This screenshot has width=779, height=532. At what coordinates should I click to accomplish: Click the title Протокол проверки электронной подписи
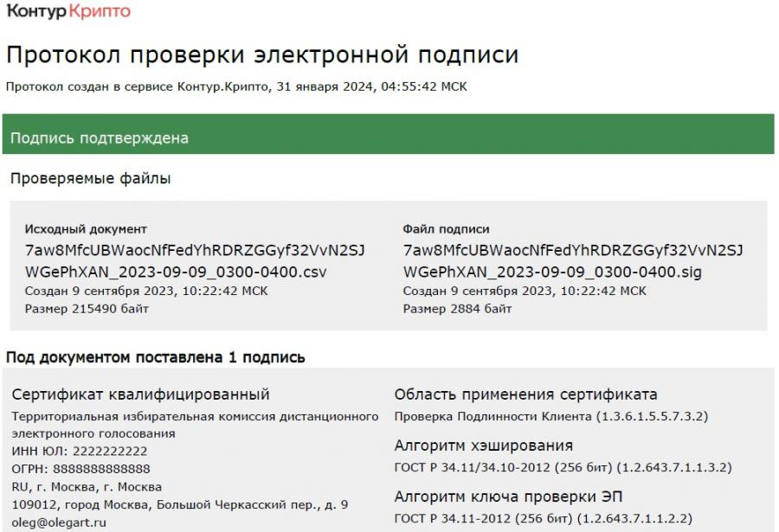pos(261,55)
